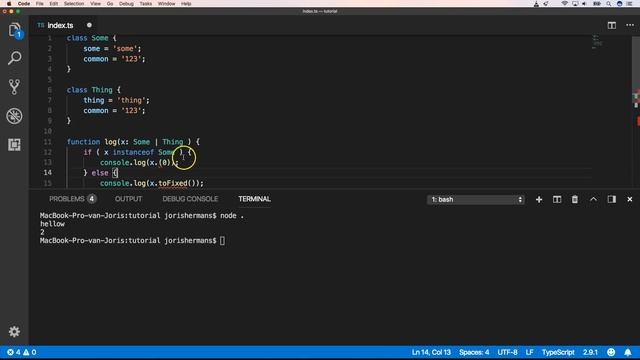640x360 pixels.
Task: Open the Manage gear menu
Action: [14, 331]
